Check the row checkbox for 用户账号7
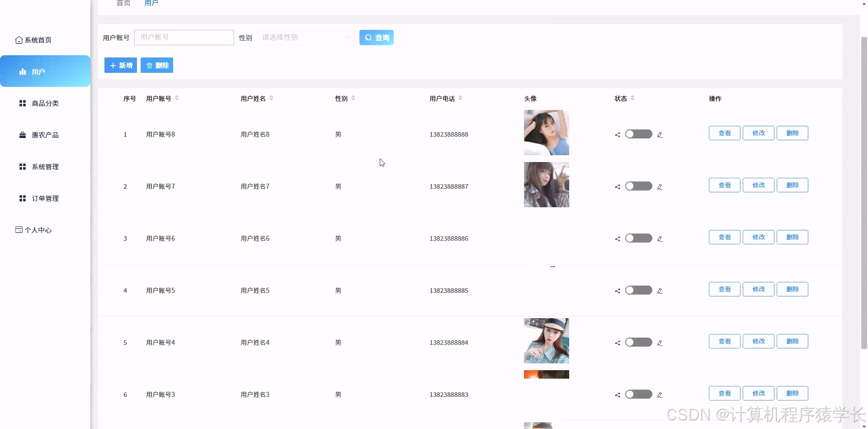The image size is (868, 429). pyautogui.click(x=104, y=186)
